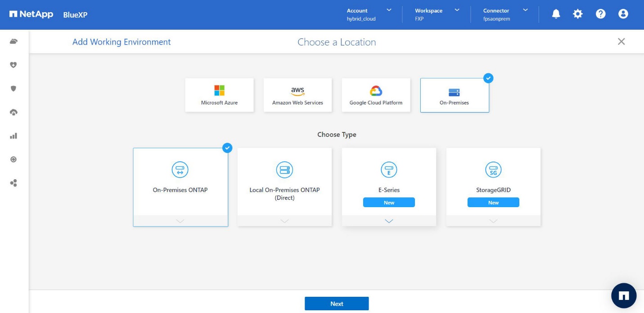Image resolution: width=644 pixels, height=313 pixels.
Task: Open the Governance circular icon in sidebar
Action: pos(14,159)
